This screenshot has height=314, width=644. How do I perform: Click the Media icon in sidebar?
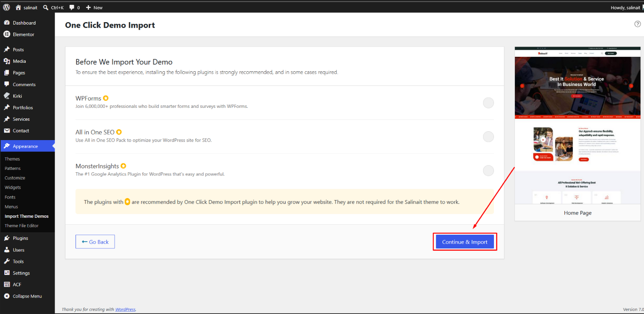(x=7, y=61)
